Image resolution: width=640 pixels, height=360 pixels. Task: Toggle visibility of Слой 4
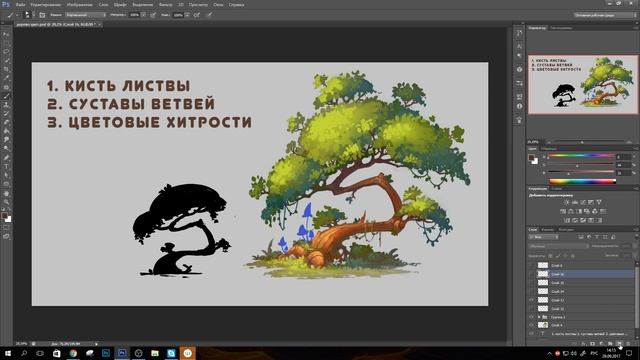click(x=531, y=325)
